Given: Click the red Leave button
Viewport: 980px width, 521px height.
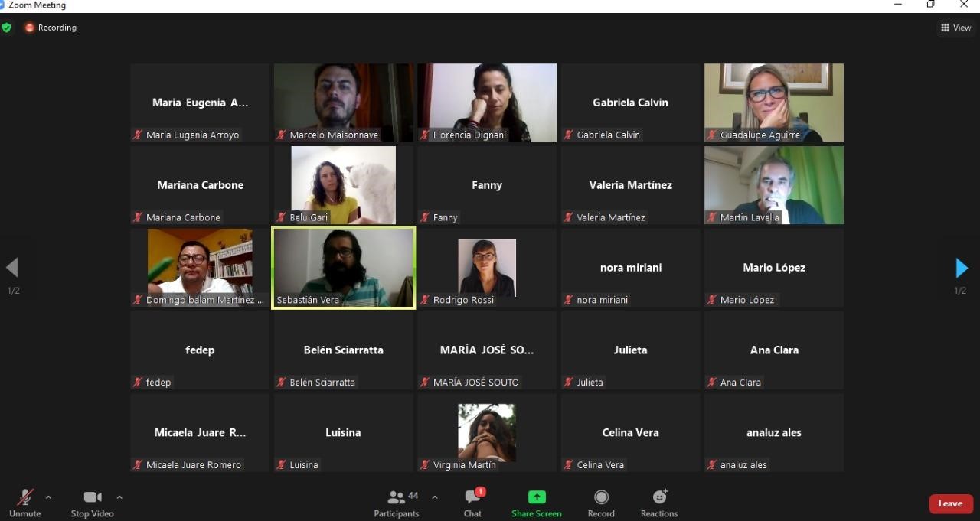Looking at the screenshot, I should [x=951, y=503].
